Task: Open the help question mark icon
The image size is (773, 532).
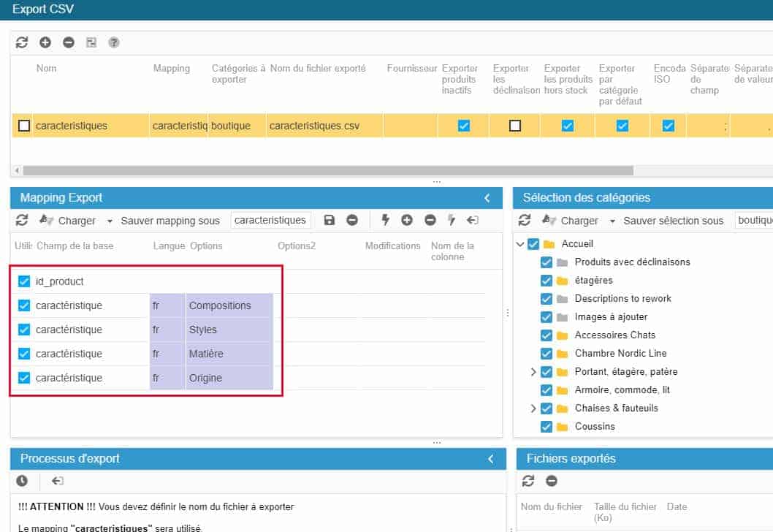Action: pyautogui.click(x=114, y=42)
